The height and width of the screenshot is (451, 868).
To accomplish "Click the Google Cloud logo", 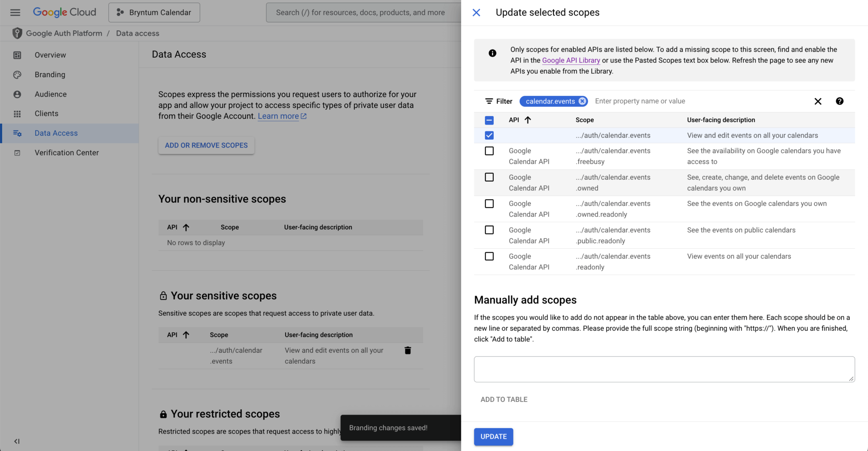I will 64,12.
